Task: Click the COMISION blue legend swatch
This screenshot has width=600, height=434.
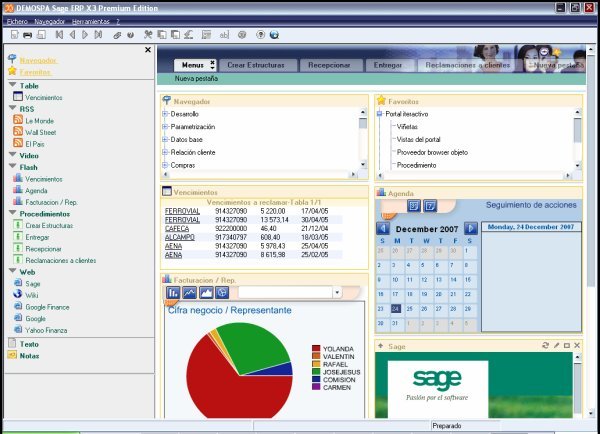Action: [x=316, y=379]
